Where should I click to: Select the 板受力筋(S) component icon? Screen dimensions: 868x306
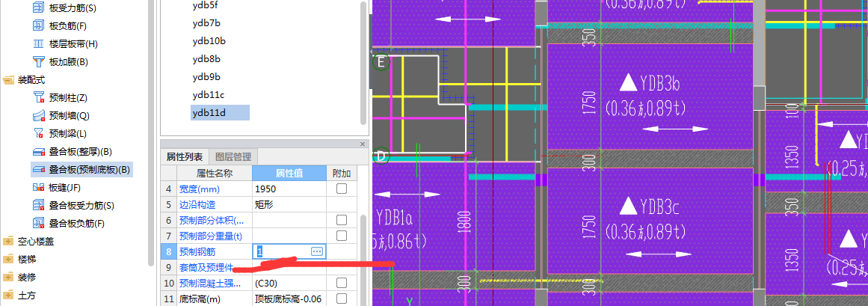38,8
